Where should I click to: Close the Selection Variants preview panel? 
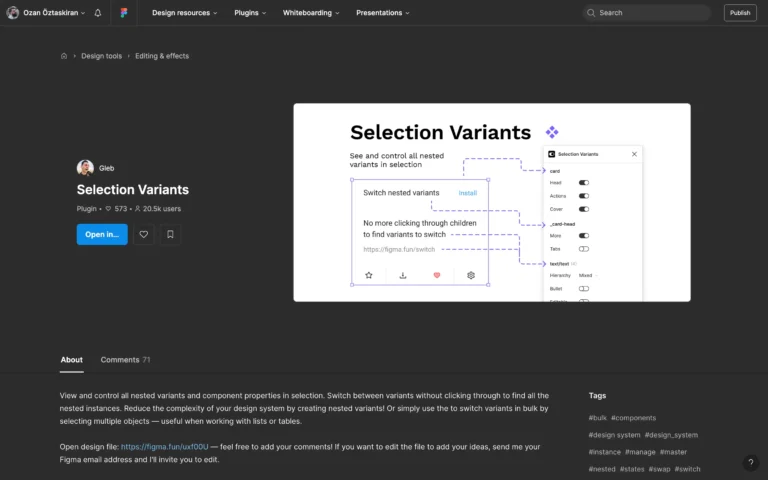pyautogui.click(x=634, y=154)
